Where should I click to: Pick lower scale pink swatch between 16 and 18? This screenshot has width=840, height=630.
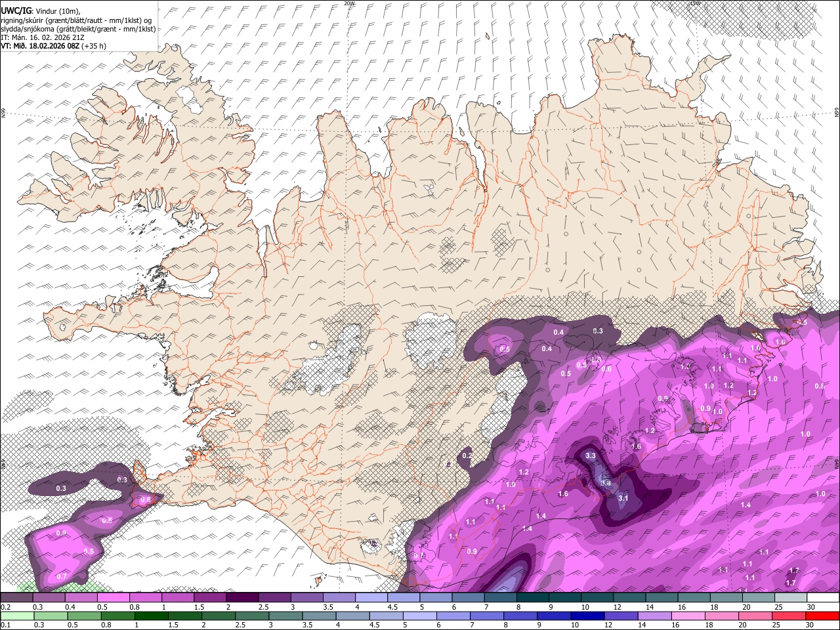688,616
